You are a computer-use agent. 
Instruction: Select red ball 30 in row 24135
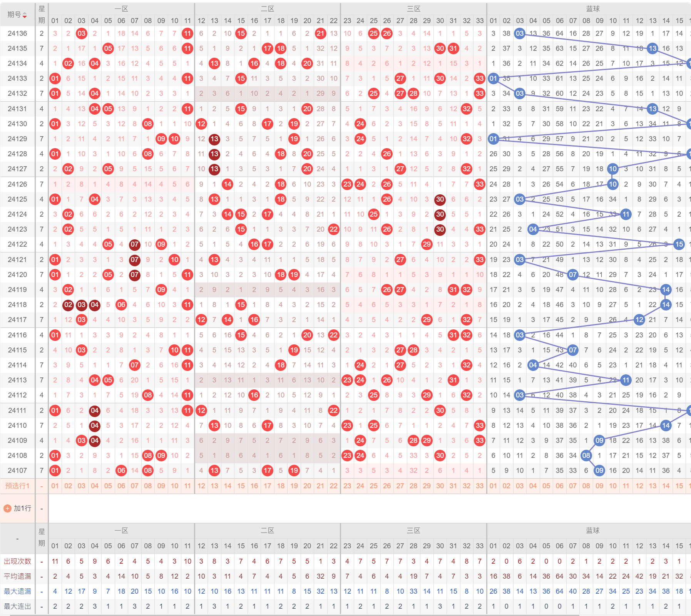(440, 48)
